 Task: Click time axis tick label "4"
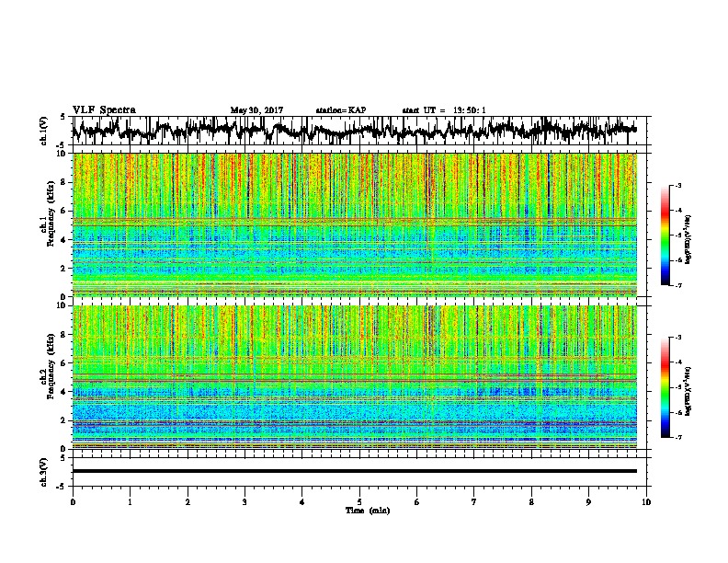302,502
